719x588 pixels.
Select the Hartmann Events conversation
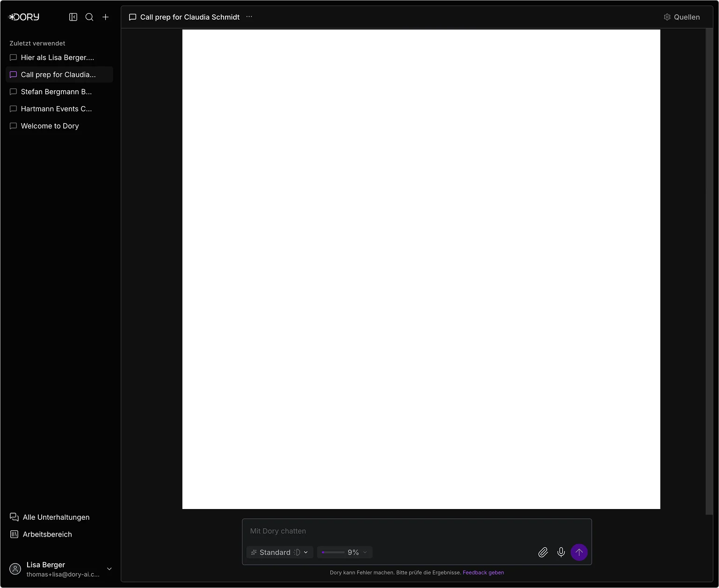[x=56, y=109]
